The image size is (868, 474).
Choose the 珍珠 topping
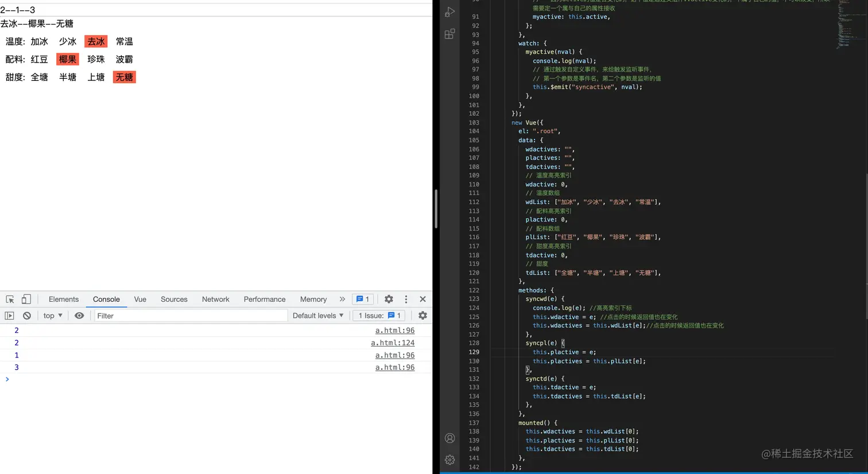point(96,59)
